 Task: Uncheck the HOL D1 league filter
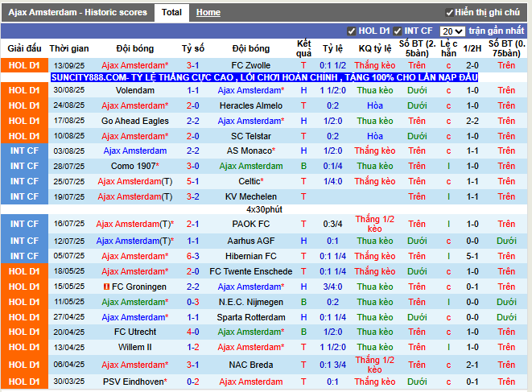[x=352, y=31]
